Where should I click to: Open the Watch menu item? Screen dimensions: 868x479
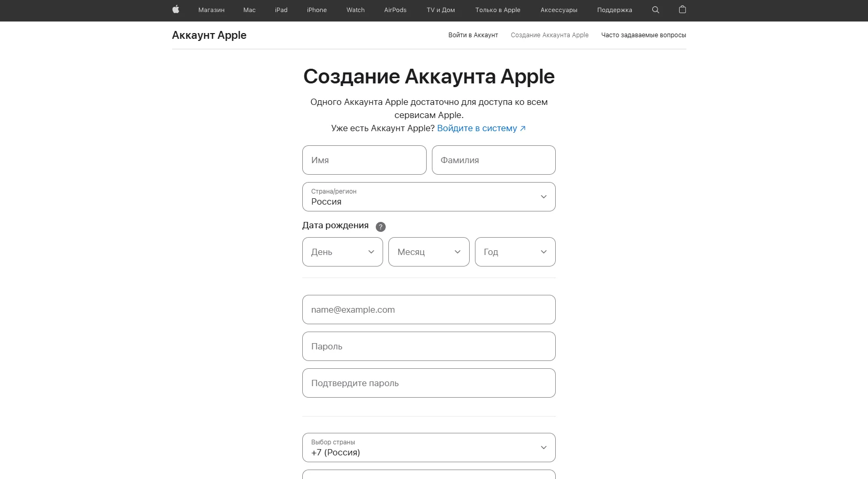click(356, 10)
